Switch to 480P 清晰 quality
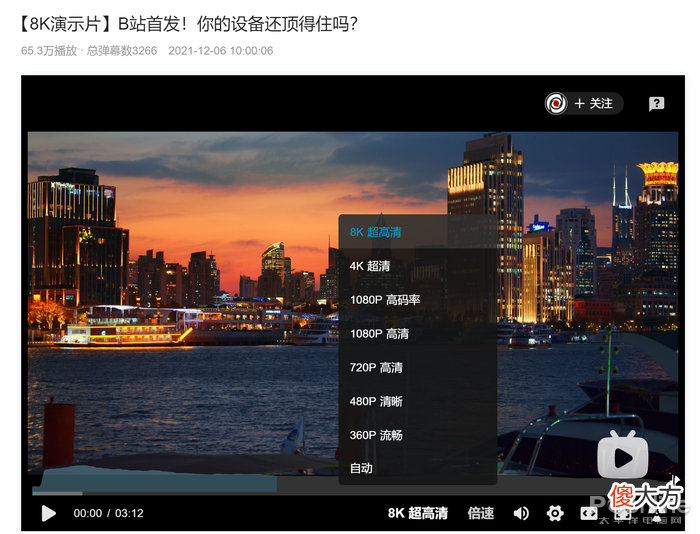This screenshot has height=534, width=700. point(418,401)
